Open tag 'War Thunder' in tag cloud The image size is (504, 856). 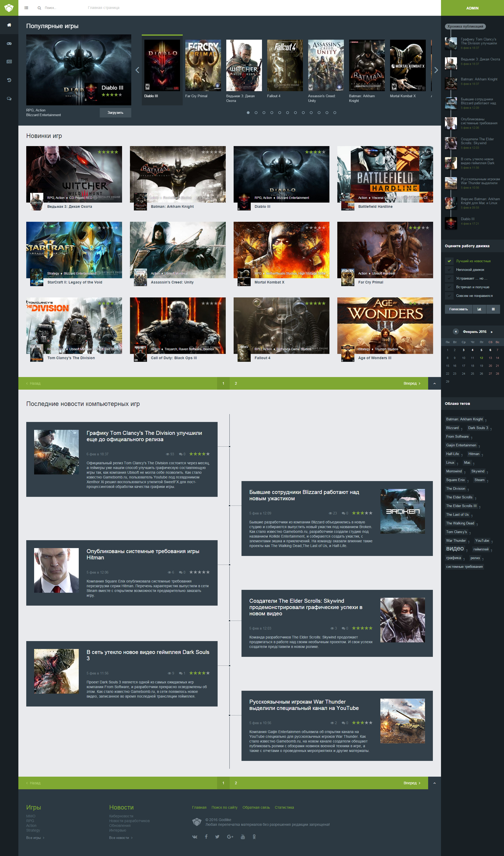point(456,541)
